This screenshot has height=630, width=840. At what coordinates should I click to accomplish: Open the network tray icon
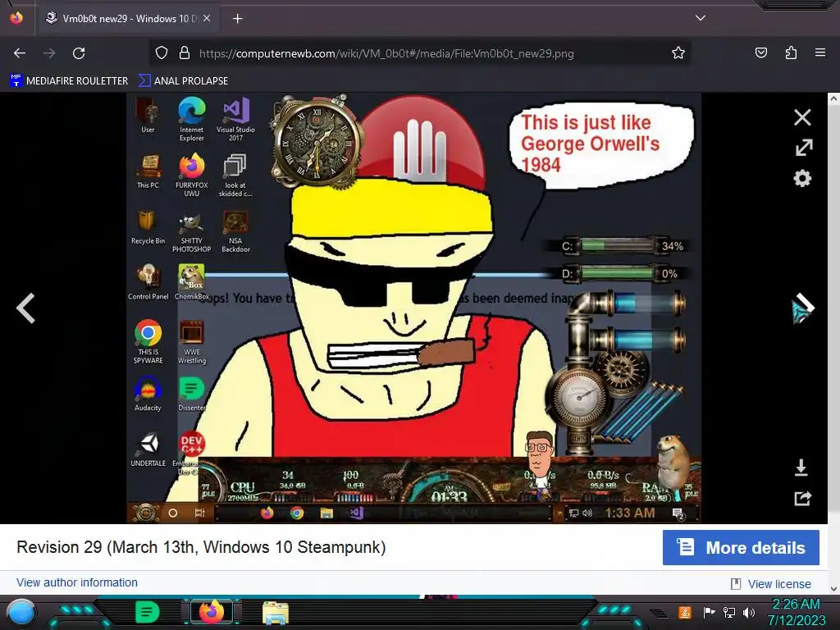click(728, 612)
